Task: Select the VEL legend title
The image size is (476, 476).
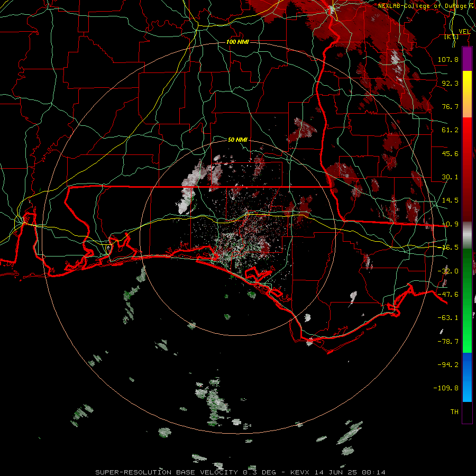Action: (464, 32)
